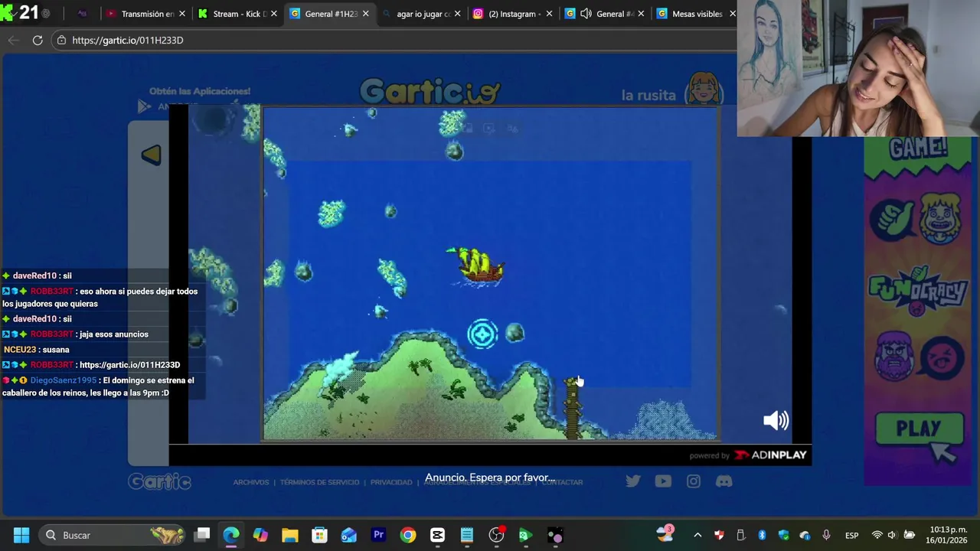Screen dimensions: 980x551
Task: Open the Gartic YouTube icon in footer
Action: click(663, 481)
